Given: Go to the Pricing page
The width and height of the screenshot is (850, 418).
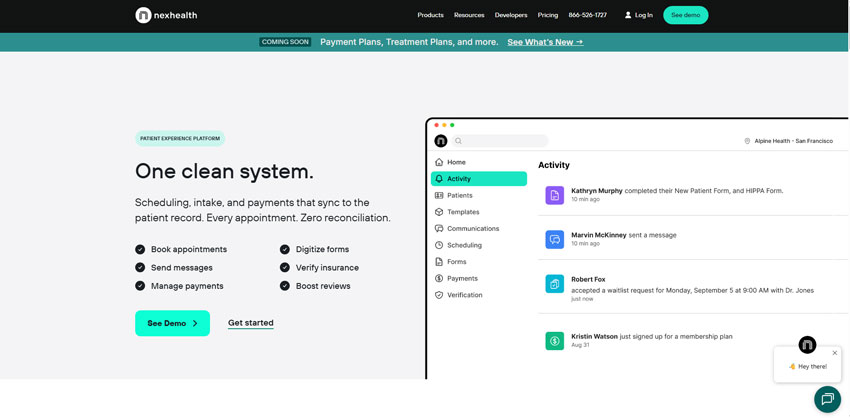Looking at the screenshot, I should point(548,15).
